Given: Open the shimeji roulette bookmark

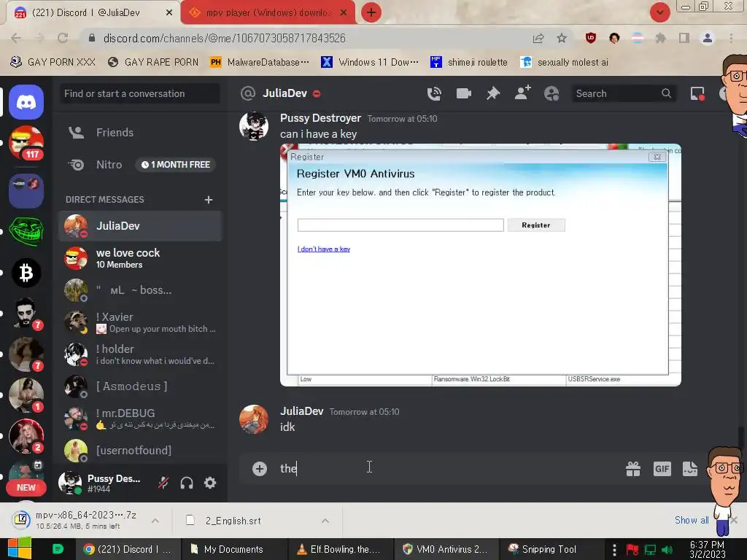Looking at the screenshot, I should pos(469,62).
